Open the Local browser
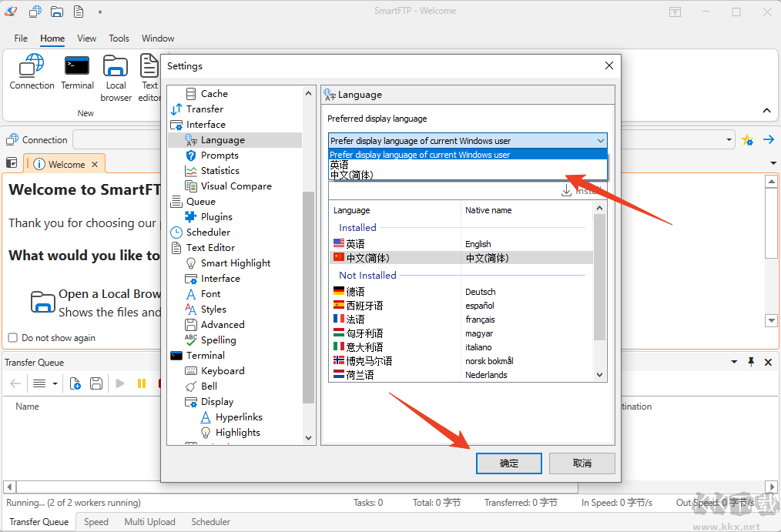Screen dimensions: 781x532 (x=116, y=78)
